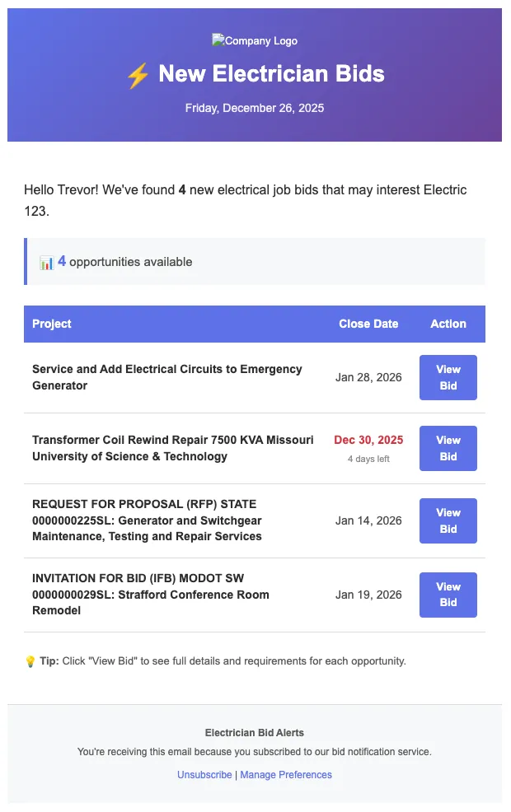Click the "4 days left" label
This screenshot has height=812, width=511.
point(368,459)
